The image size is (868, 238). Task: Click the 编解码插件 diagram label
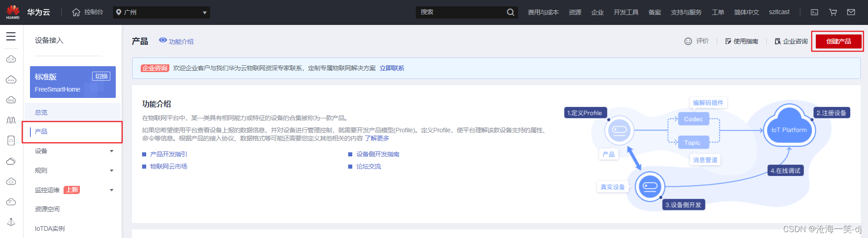[x=708, y=103]
